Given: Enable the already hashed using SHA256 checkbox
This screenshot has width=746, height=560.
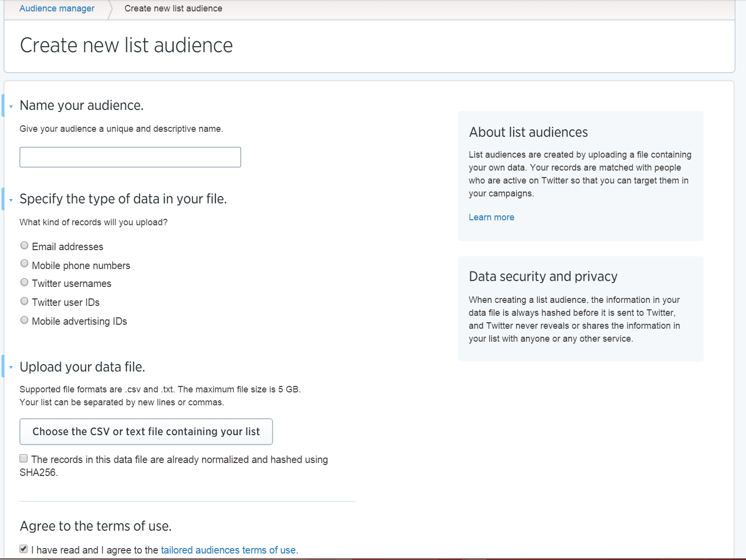Looking at the screenshot, I should click(24, 459).
